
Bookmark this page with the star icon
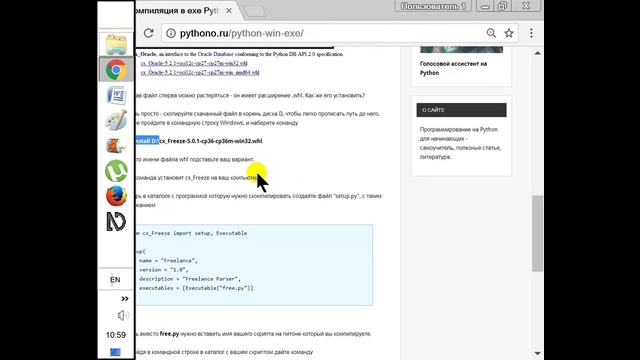pyautogui.click(x=509, y=33)
